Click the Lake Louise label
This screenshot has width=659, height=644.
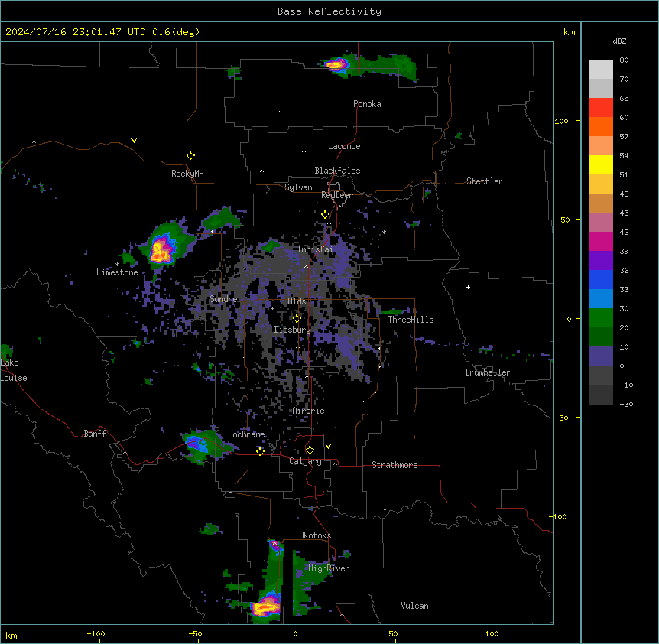tap(14, 370)
